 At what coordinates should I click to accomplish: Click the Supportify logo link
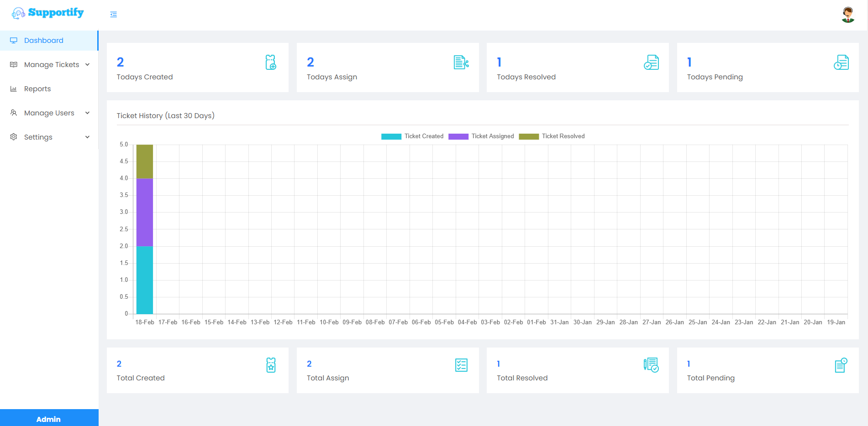click(x=48, y=13)
